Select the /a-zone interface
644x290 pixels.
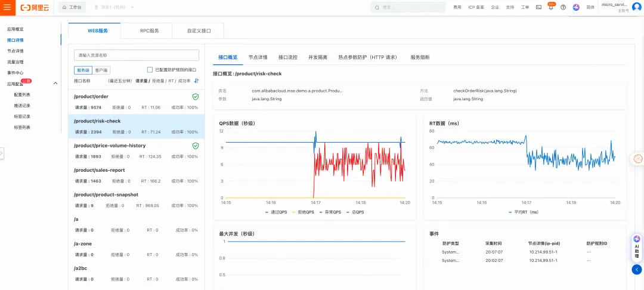click(137, 249)
